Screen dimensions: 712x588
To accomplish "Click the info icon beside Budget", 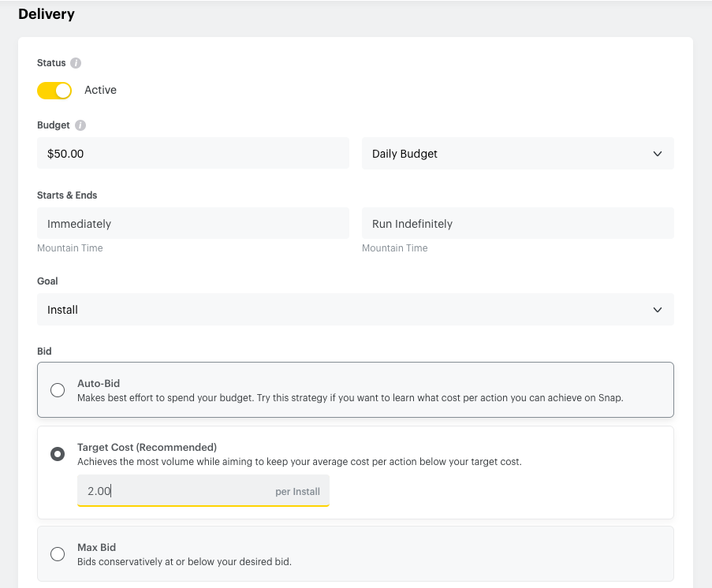I will [80, 125].
